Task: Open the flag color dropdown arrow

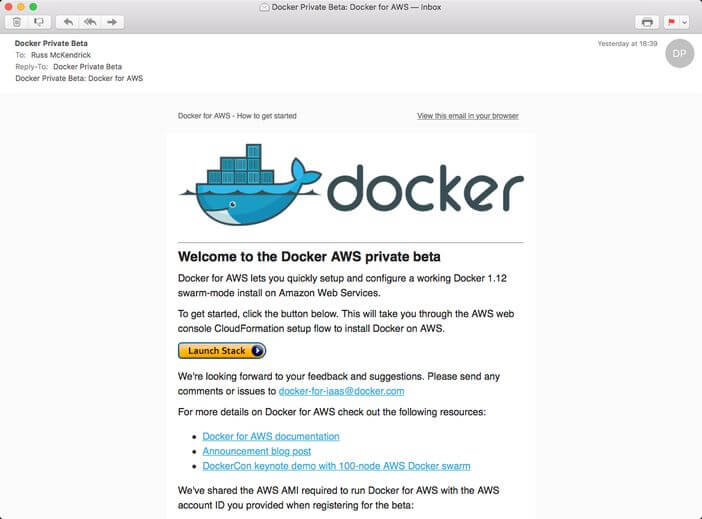Action: coord(684,21)
